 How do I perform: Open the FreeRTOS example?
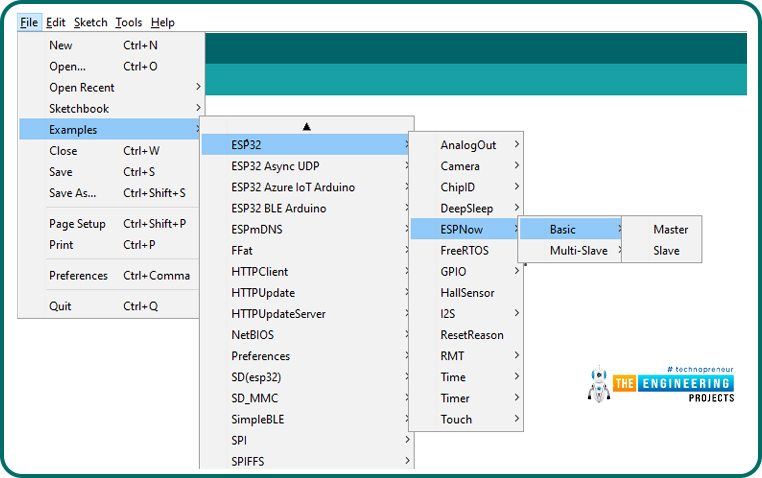(x=466, y=251)
